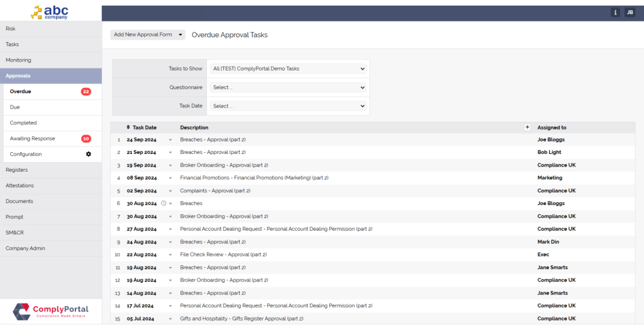Image resolution: width=644 pixels, height=330 pixels.
Task: Open Complaints - Approval (part 2) task
Action: (215, 190)
